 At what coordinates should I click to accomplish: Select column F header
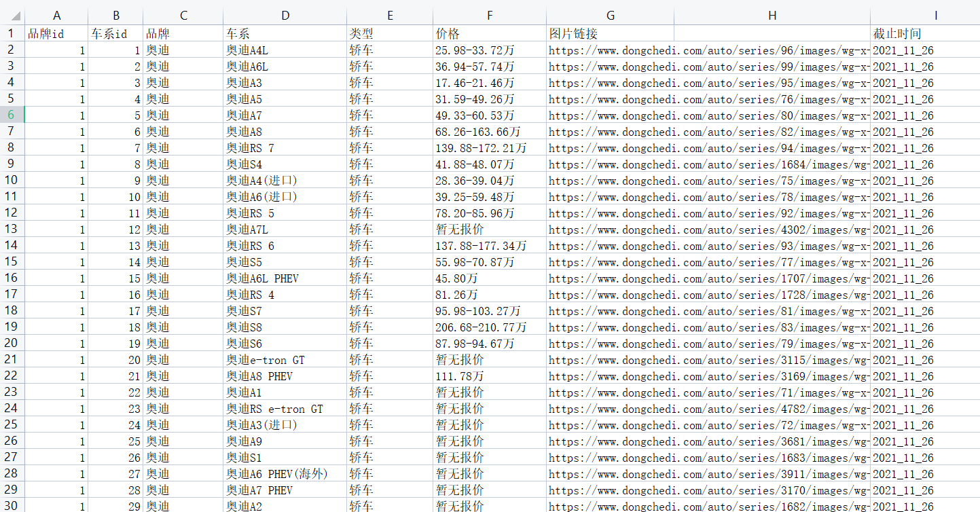tap(490, 16)
